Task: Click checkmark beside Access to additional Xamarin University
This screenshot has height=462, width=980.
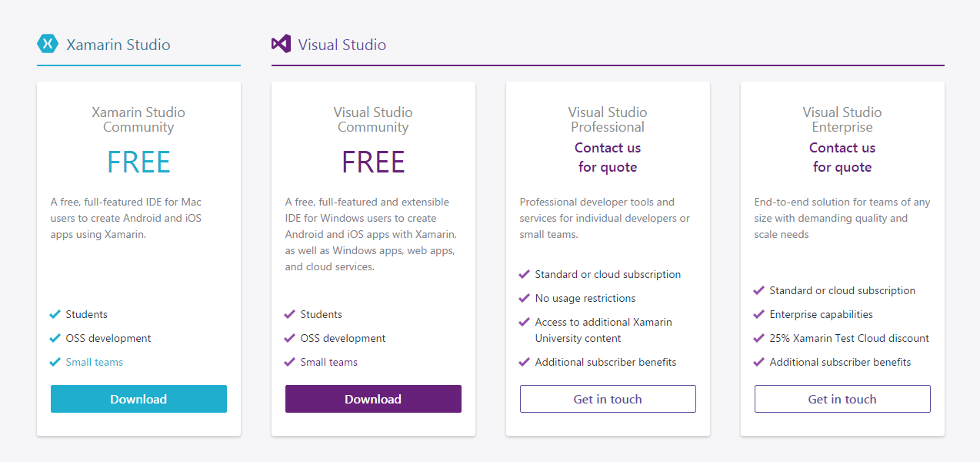Action: click(525, 322)
